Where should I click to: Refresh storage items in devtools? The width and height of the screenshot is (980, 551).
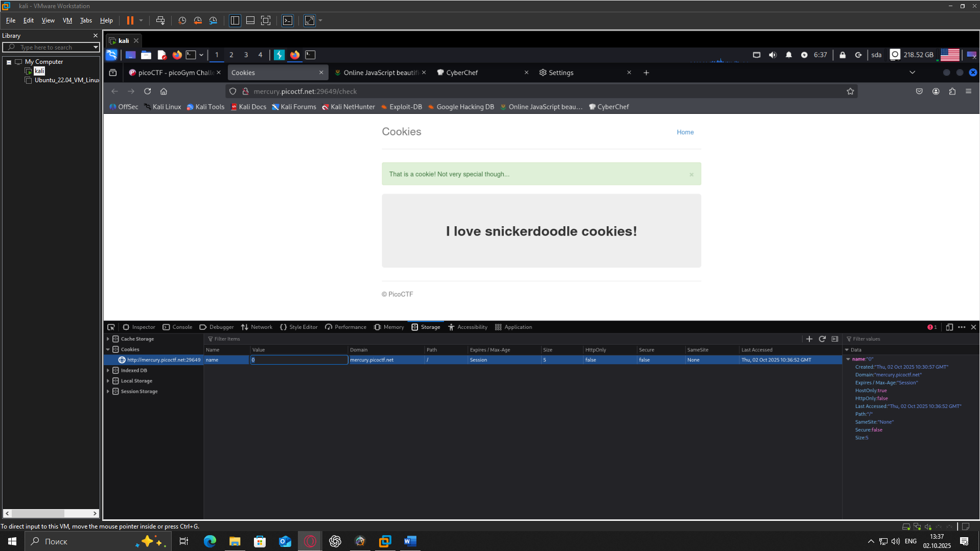822,339
